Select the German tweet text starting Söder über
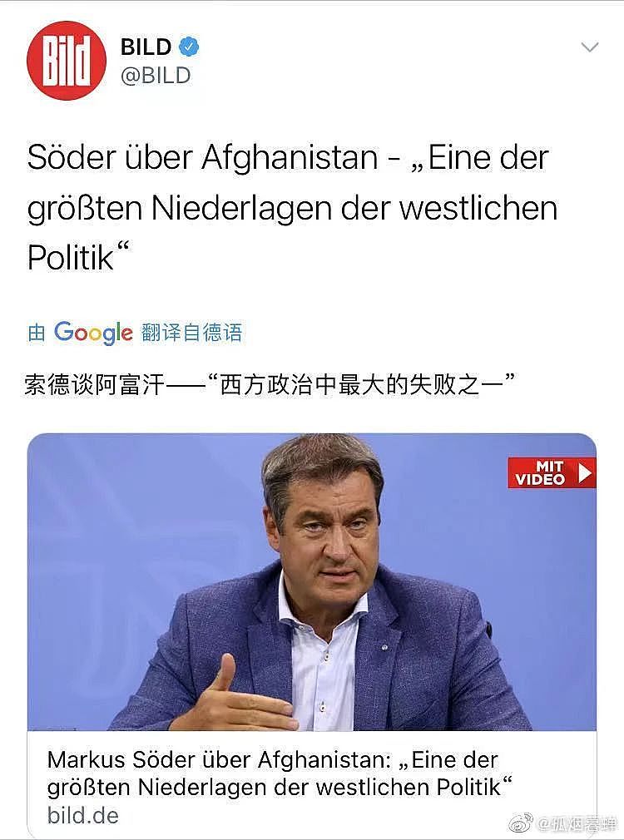This screenshot has height=840, width=624. coord(293,207)
